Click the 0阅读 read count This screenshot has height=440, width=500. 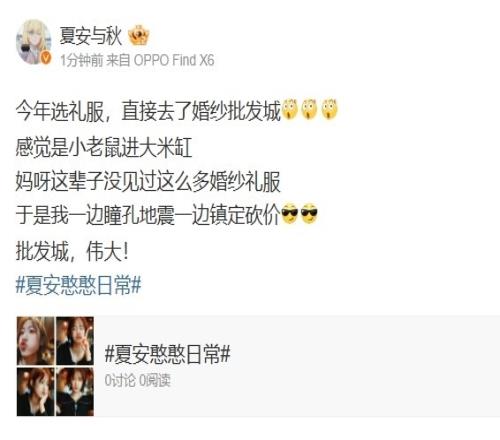coord(155,380)
